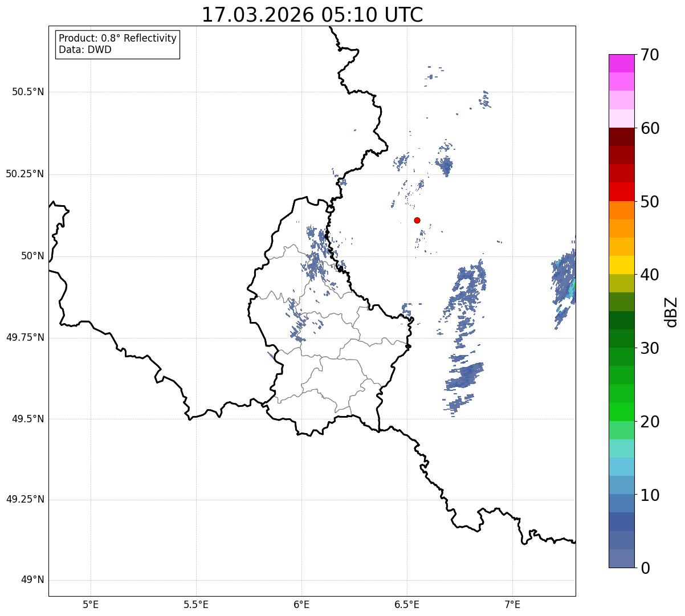This screenshot has height=616, width=685.
Task: Click the colorbar tick label 60
Action: [650, 128]
